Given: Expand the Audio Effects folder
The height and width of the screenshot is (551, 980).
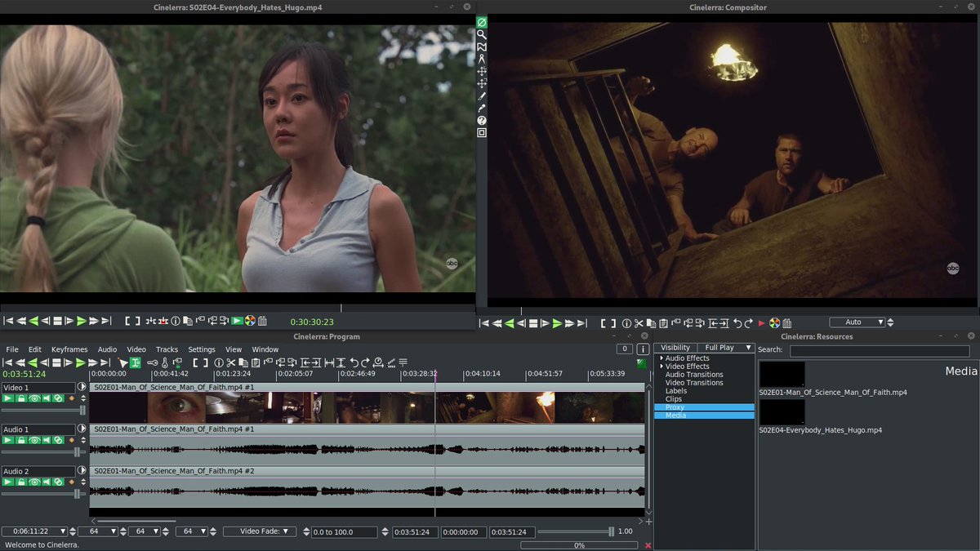Looking at the screenshot, I should [x=661, y=358].
